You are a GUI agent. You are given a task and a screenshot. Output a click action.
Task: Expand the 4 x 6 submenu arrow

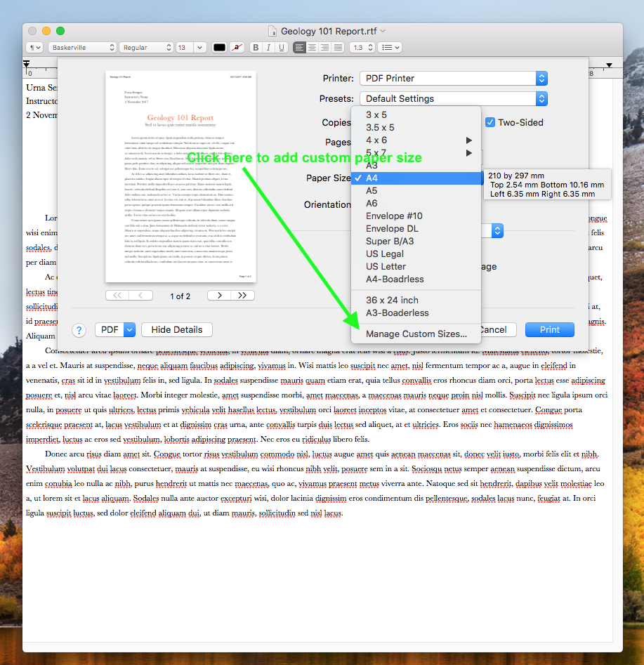click(469, 140)
